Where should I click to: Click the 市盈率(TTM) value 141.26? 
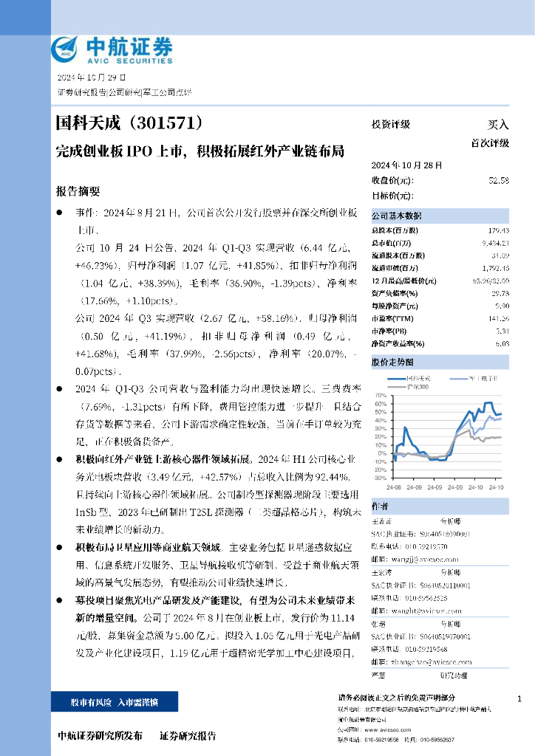tap(499, 318)
